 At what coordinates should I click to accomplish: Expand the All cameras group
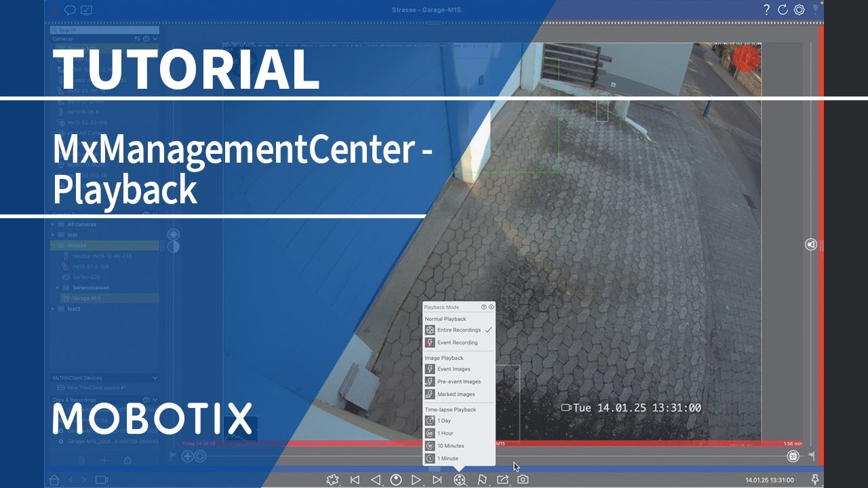[x=53, y=224]
